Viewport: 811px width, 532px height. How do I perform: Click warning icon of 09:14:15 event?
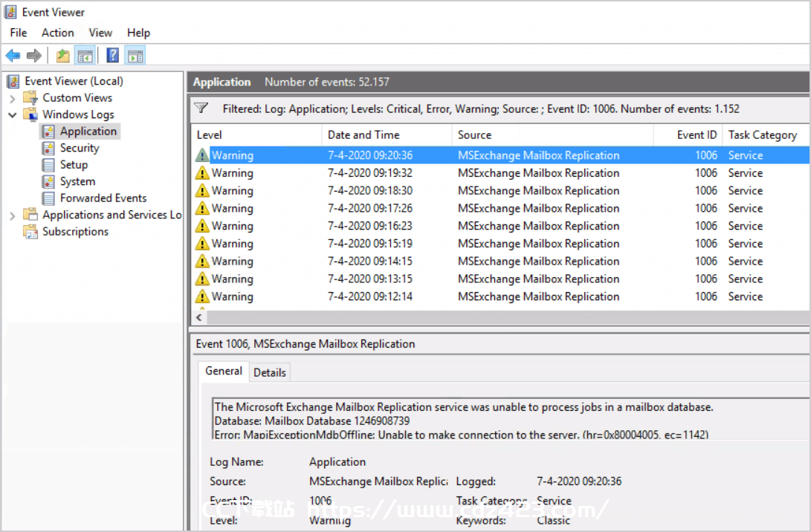coord(202,261)
